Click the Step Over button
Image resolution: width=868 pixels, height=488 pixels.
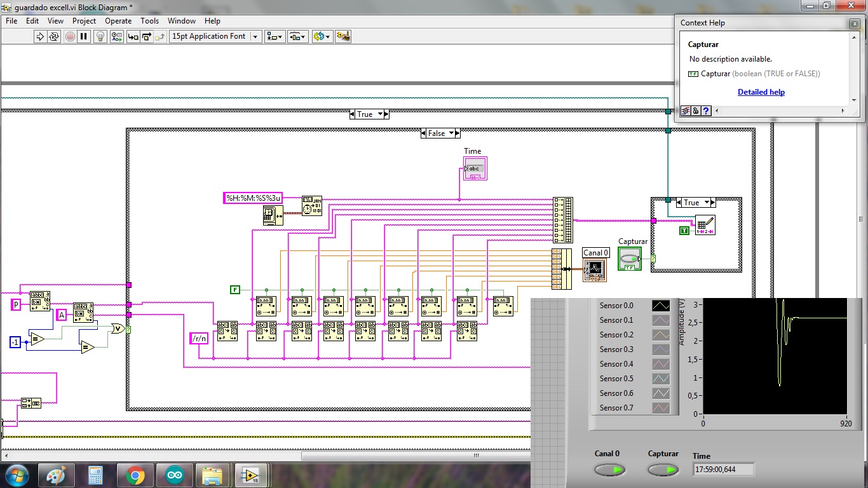(147, 37)
